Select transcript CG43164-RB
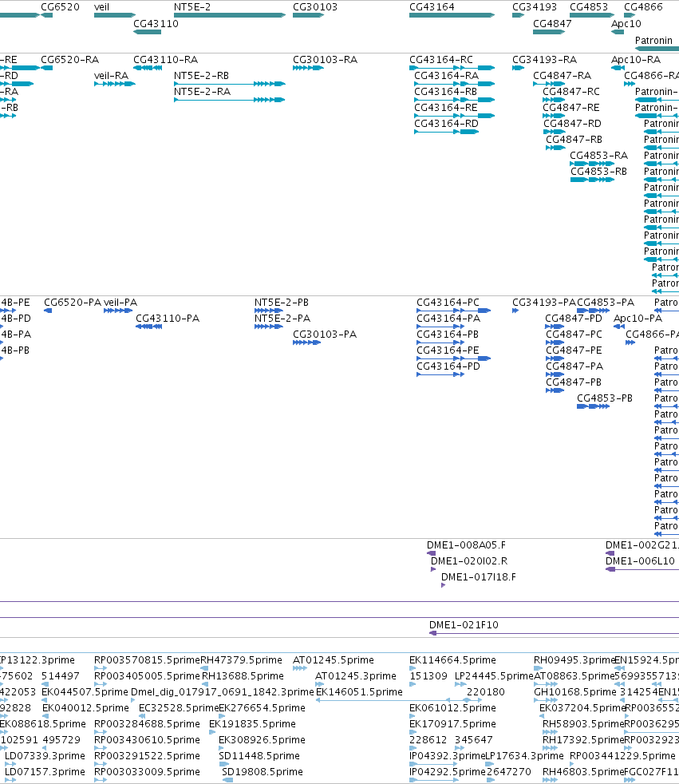Screen dimensions: 679x784 446,92
